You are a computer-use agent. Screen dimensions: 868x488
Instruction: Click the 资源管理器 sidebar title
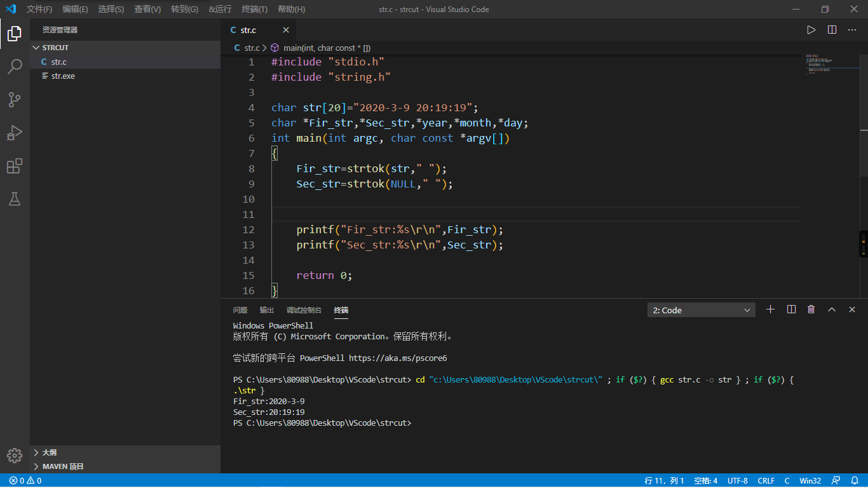pos(60,30)
